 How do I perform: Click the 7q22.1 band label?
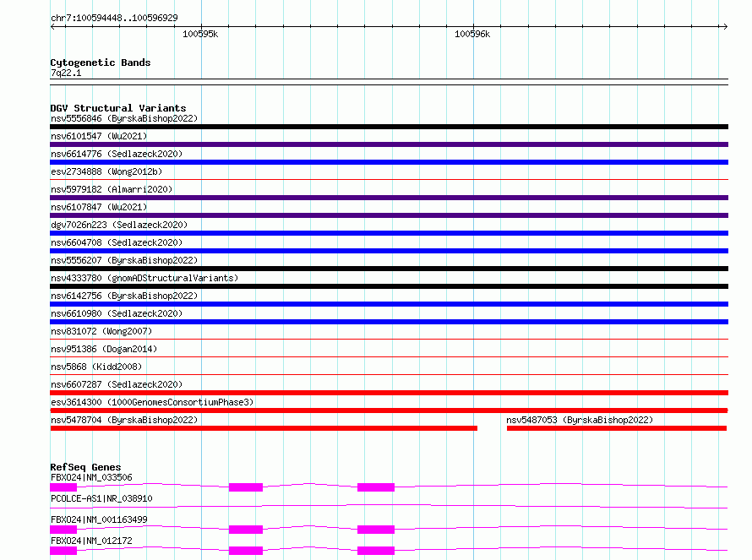[x=66, y=73]
